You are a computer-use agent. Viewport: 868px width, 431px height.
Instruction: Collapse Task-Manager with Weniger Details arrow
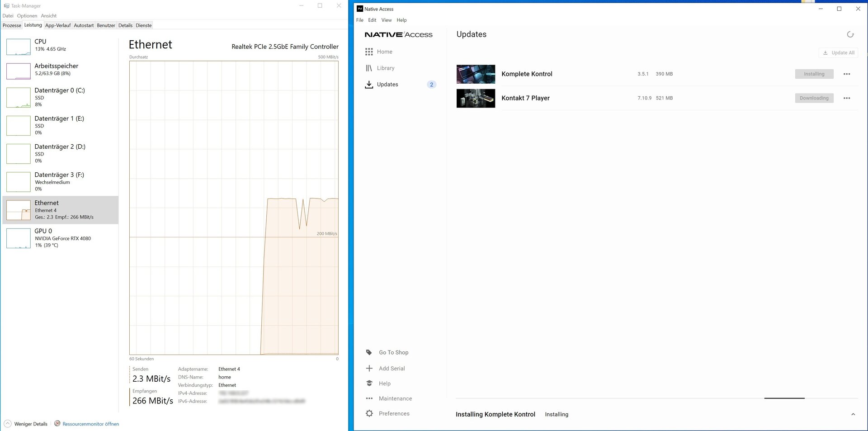[x=8, y=424]
